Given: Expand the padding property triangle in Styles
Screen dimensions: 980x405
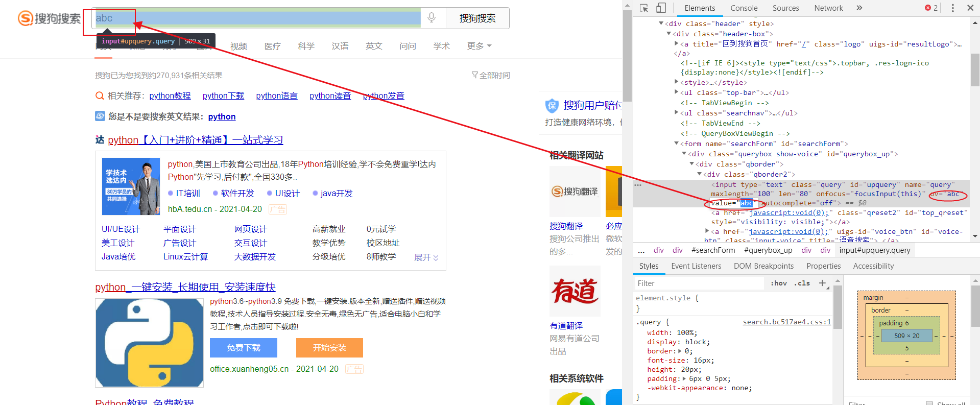Looking at the screenshot, I should pos(684,379).
